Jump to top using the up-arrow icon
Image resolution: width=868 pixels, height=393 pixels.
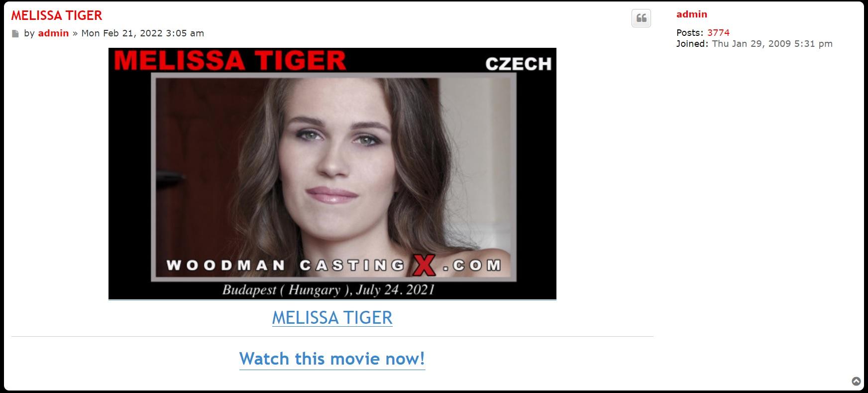[856, 382]
